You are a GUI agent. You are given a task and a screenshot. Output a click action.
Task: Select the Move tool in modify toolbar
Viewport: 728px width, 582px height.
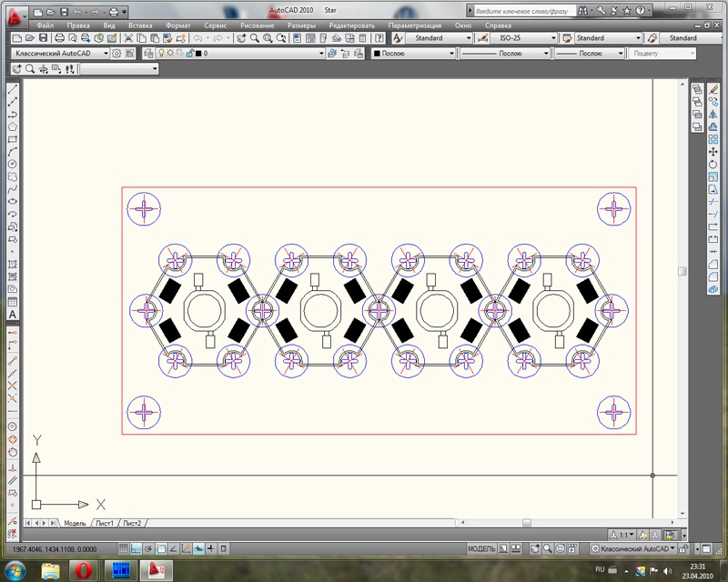pos(713,151)
